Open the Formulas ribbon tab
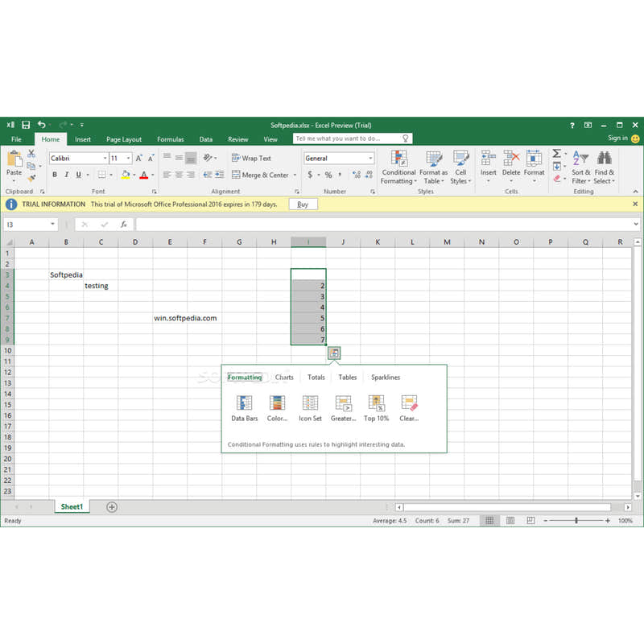 (170, 139)
